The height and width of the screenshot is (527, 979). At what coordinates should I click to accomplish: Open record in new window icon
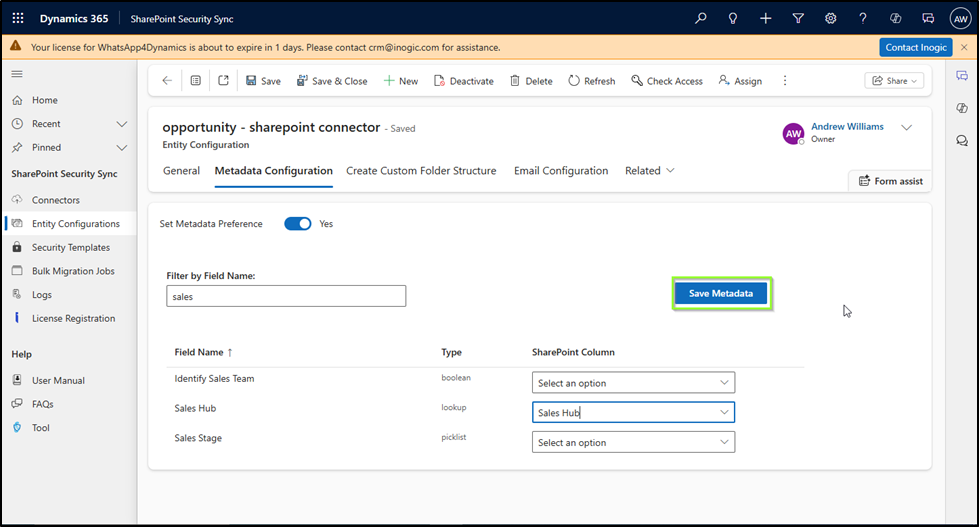pos(223,81)
